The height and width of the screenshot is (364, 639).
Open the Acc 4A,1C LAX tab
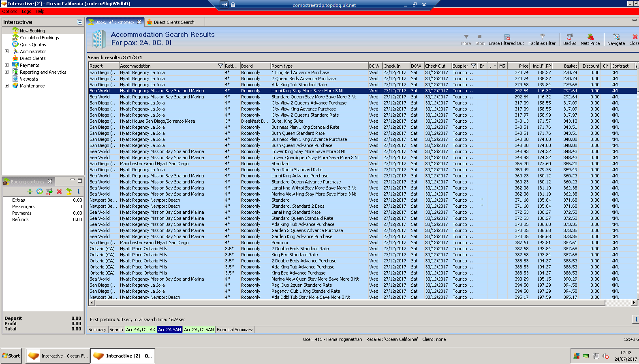141,330
